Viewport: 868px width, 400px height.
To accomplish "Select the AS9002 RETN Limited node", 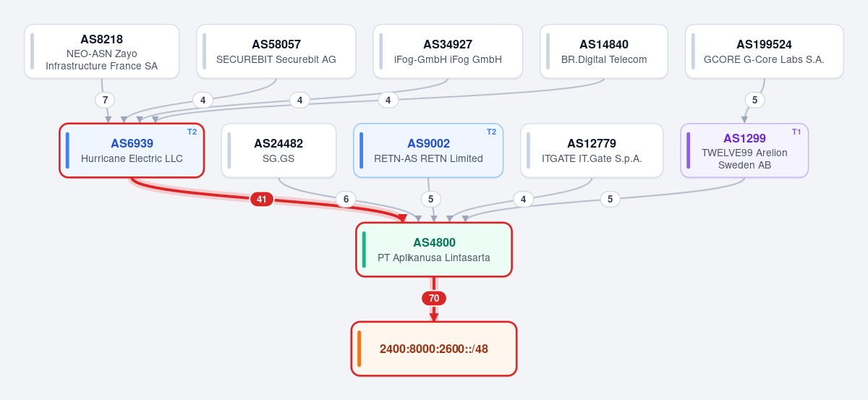I will pyautogui.click(x=428, y=150).
